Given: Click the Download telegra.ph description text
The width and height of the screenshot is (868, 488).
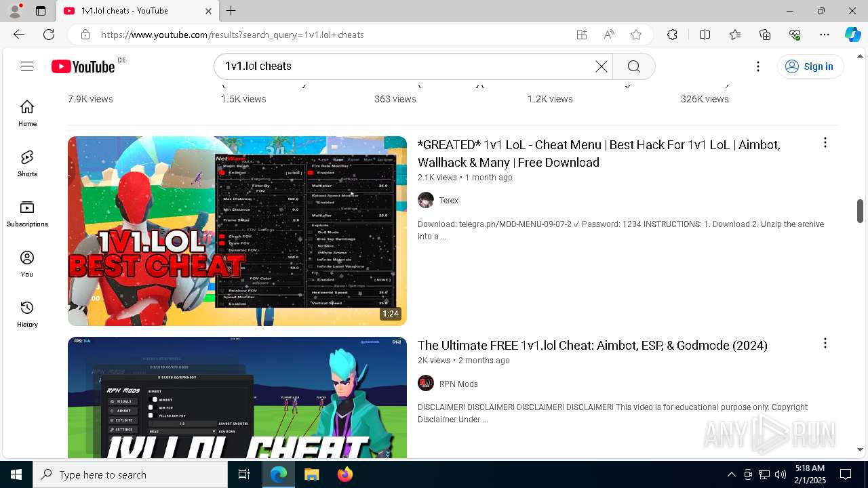Looking at the screenshot, I should 620,230.
